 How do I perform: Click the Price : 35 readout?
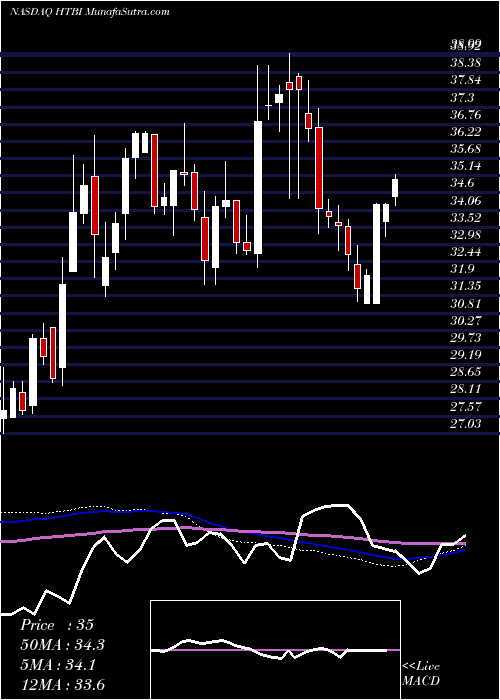click(57, 625)
